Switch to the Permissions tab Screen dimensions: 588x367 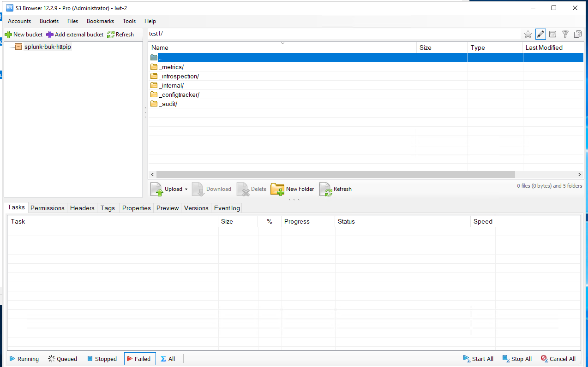[x=47, y=208]
